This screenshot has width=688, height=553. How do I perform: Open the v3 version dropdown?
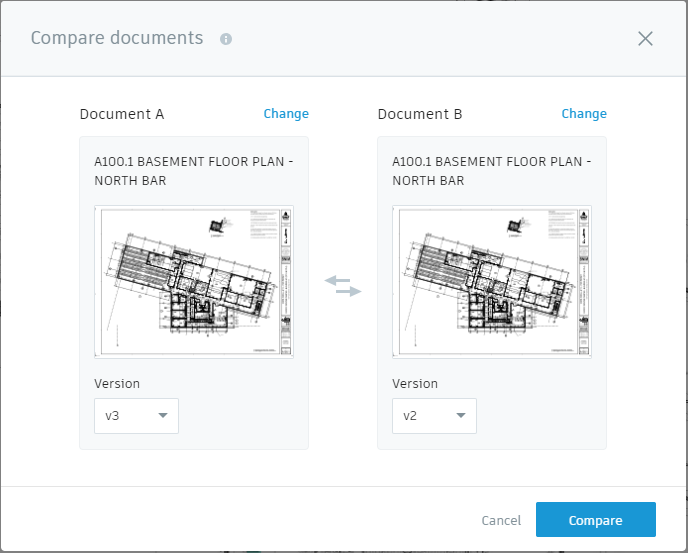[136, 416]
